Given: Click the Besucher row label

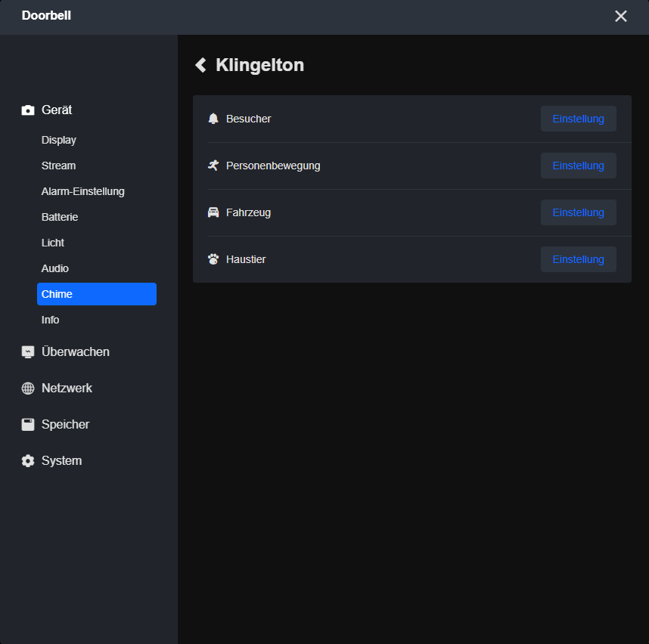Looking at the screenshot, I should (x=248, y=119).
